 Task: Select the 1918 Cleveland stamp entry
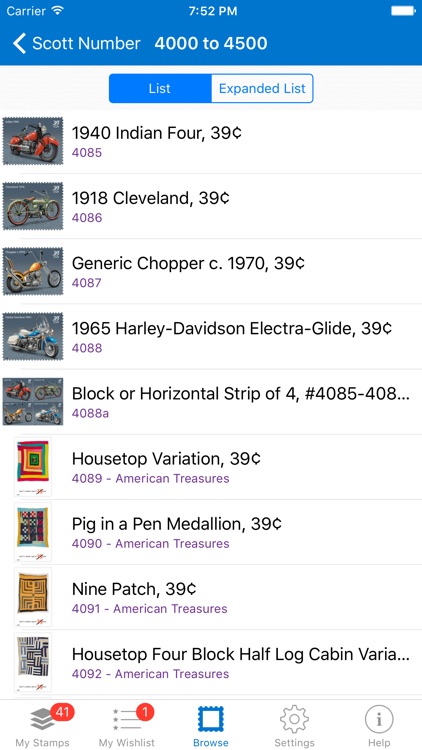(211, 206)
